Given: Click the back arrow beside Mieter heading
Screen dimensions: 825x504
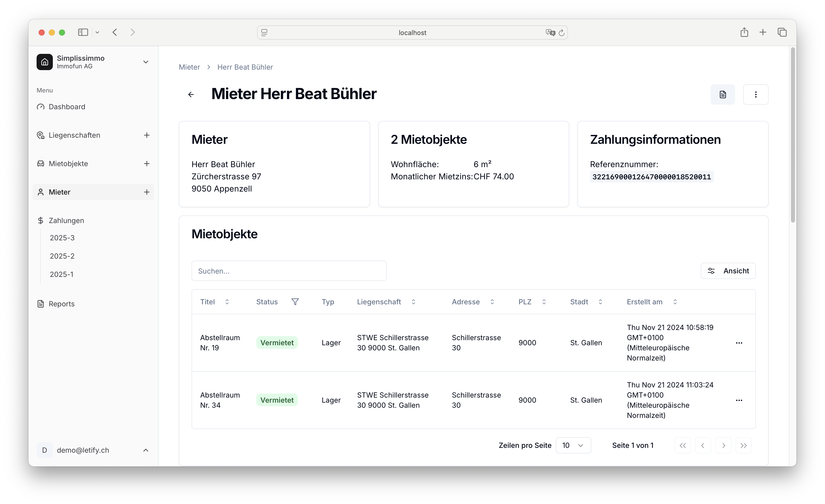Looking at the screenshot, I should point(191,94).
